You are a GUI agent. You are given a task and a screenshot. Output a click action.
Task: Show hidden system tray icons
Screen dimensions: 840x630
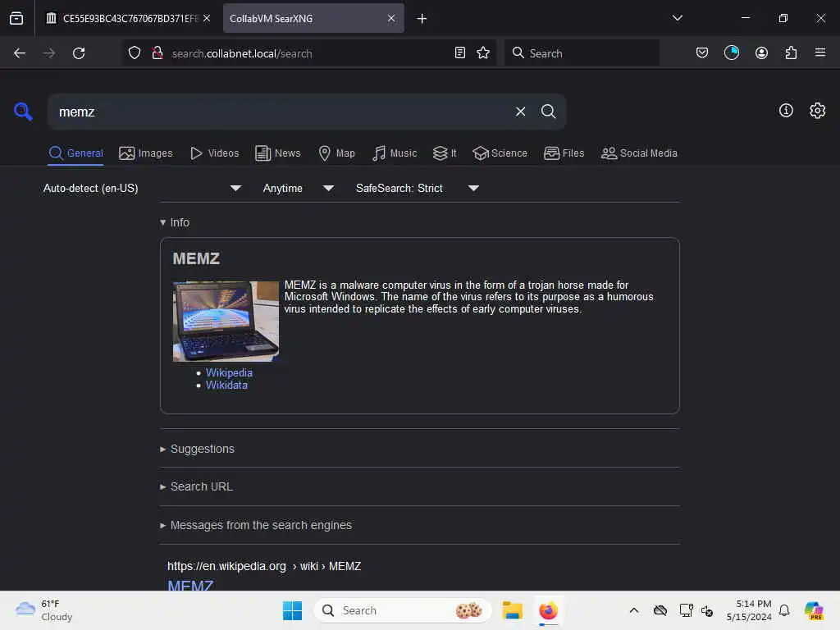click(x=634, y=610)
